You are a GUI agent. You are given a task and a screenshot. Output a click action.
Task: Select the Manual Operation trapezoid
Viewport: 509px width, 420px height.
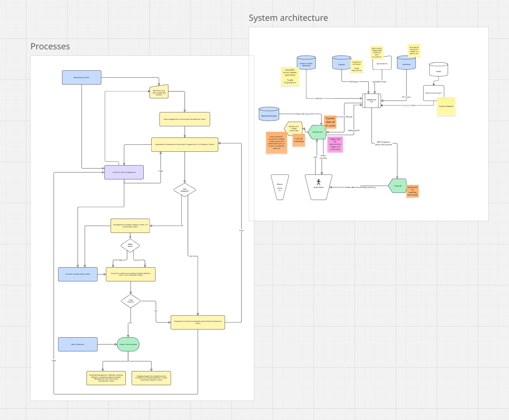tap(280, 187)
